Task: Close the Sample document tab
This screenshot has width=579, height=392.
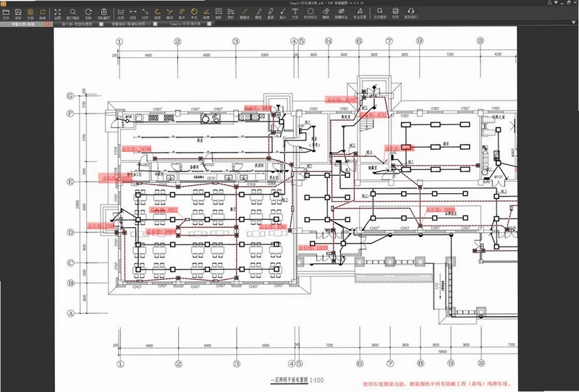Action: coord(209,24)
